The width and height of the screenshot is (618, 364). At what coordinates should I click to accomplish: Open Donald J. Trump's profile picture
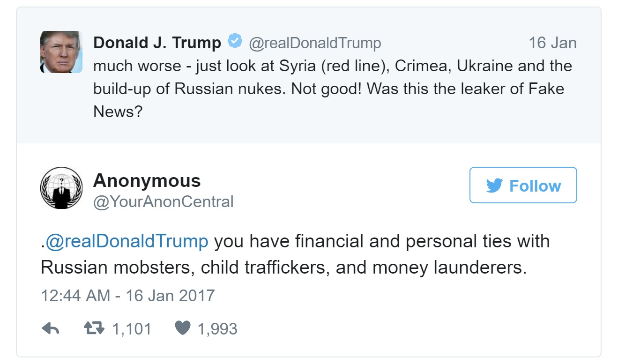[x=61, y=52]
